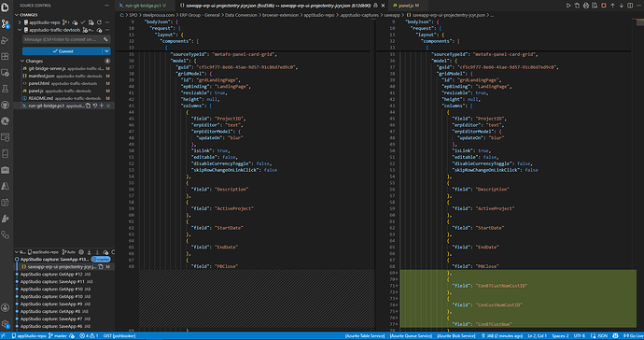
Task: Click the remote window indicator in status bar
Action: coord(4,336)
